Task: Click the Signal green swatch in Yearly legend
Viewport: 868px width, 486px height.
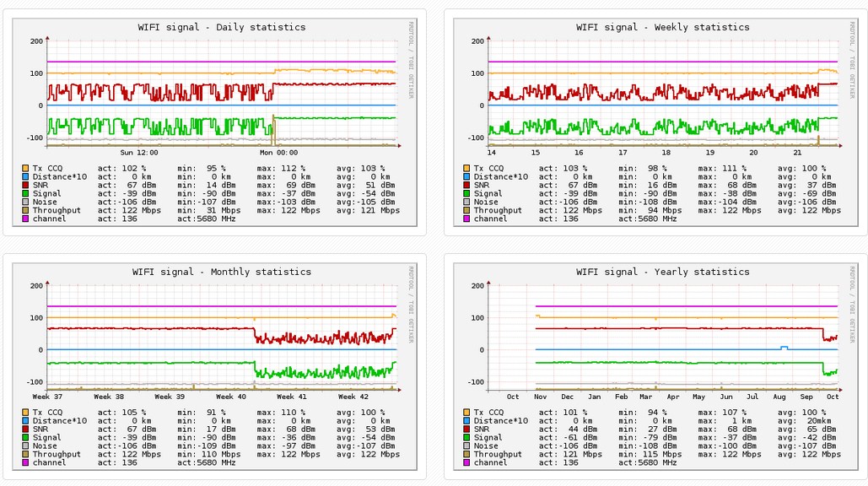Action: (x=466, y=437)
